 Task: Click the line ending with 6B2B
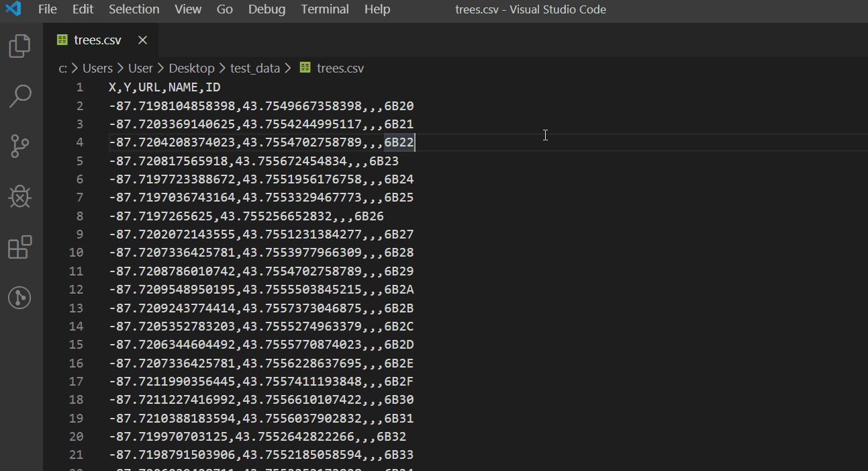pyautogui.click(x=261, y=308)
